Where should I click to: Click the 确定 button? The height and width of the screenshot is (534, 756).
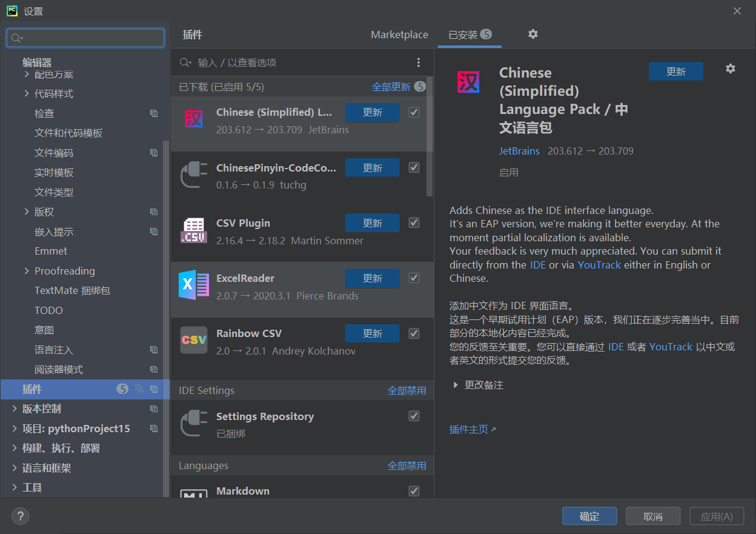(589, 516)
